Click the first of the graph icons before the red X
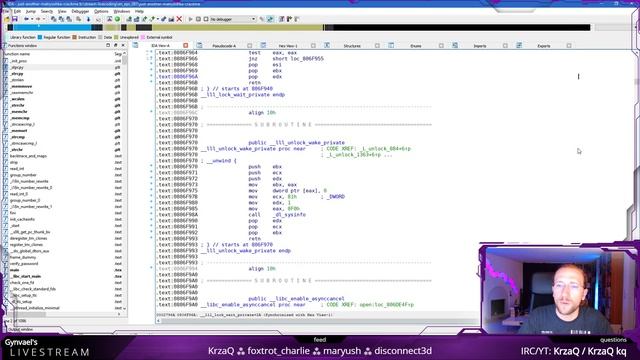This screenshot has height=360, width=640. pos(129,19)
